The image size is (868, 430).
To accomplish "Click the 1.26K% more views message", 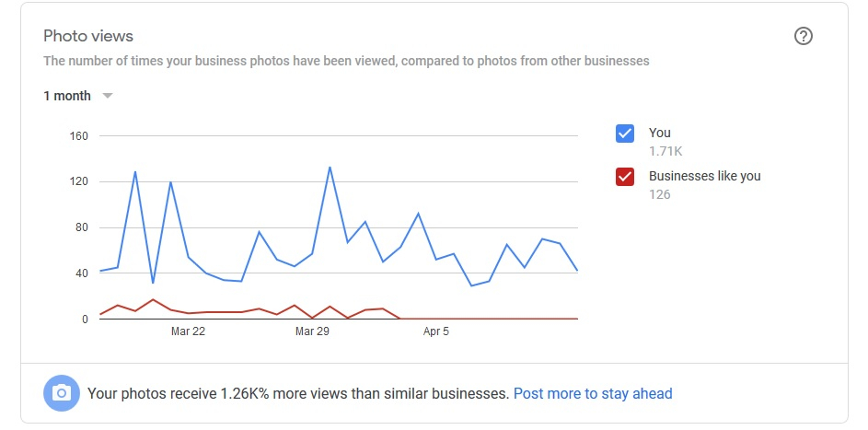I will (x=298, y=393).
